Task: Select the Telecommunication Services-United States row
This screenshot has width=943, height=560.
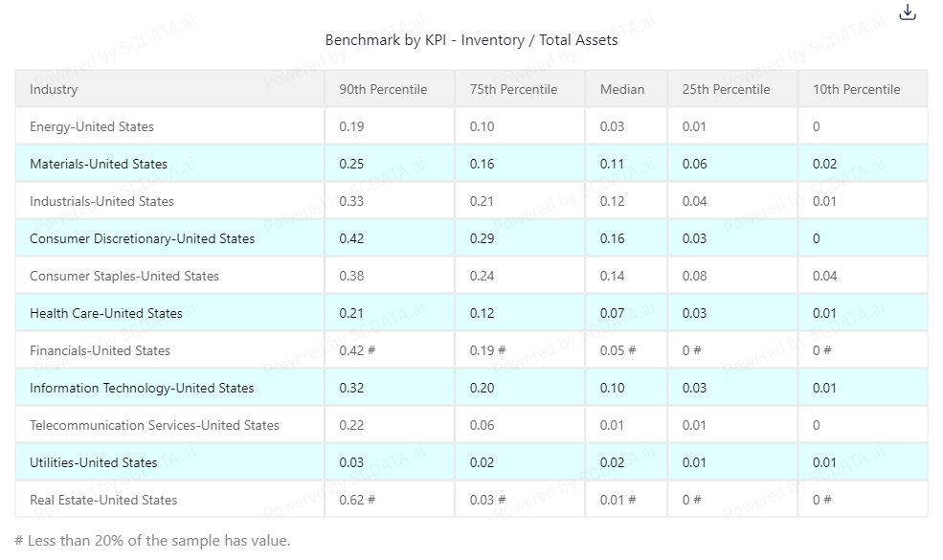Action: coord(154,425)
